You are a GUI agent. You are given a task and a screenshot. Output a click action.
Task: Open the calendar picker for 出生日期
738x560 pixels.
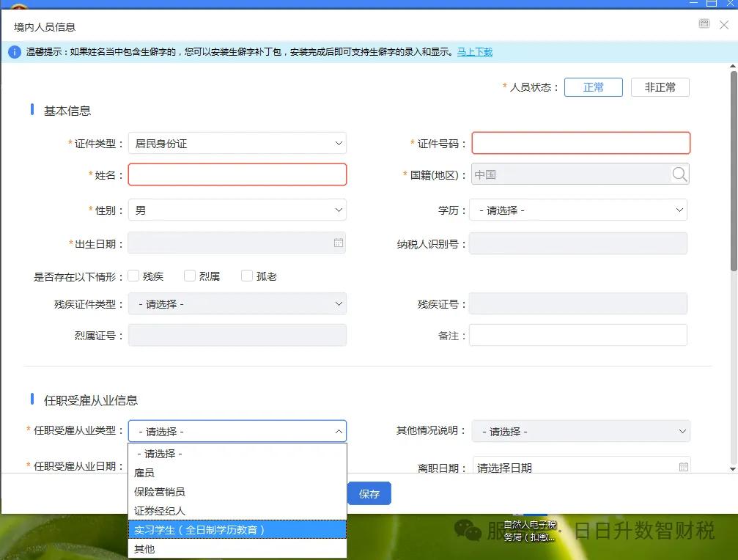(x=337, y=243)
